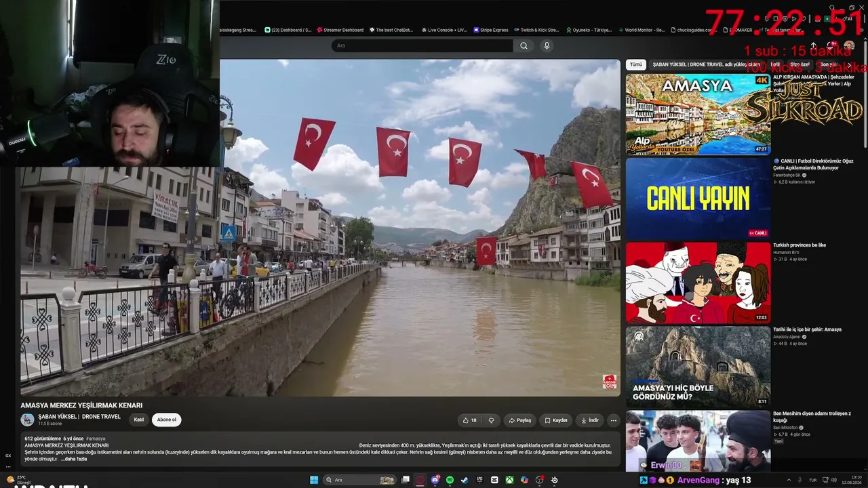The height and width of the screenshot is (488, 868).
Task: Open Discord from the taskbar
Action: [435, 480]
